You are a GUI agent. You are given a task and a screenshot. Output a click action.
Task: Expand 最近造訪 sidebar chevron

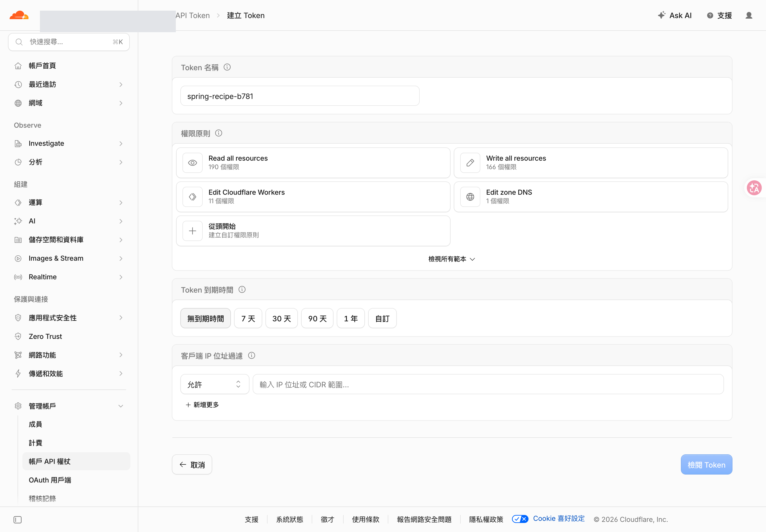[x=121, y=85]
